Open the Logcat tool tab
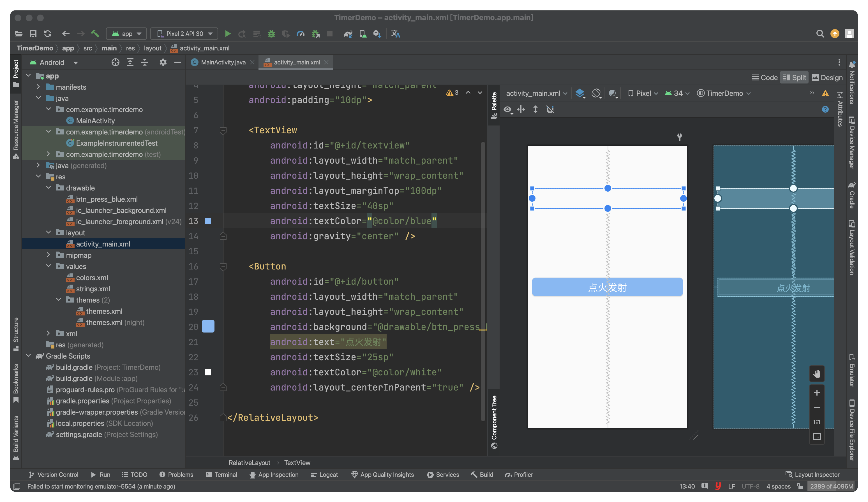Viewport: 868px width, 502px height. [x=324, y=475]
